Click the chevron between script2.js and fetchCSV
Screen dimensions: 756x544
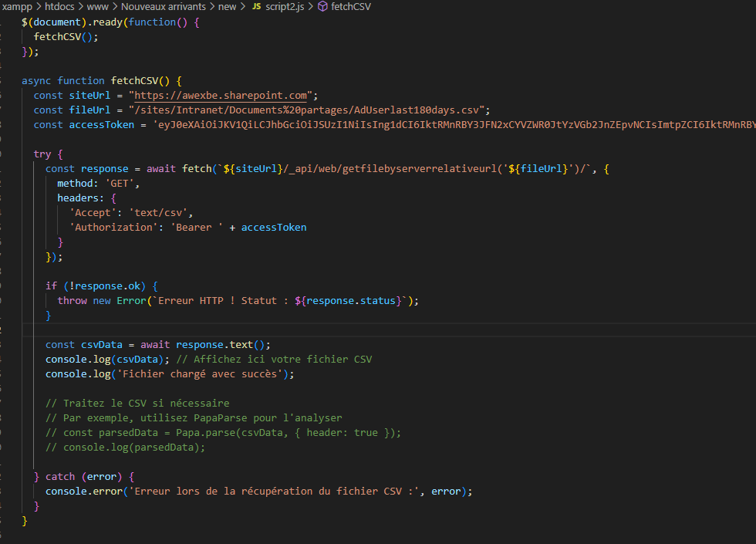310,6
